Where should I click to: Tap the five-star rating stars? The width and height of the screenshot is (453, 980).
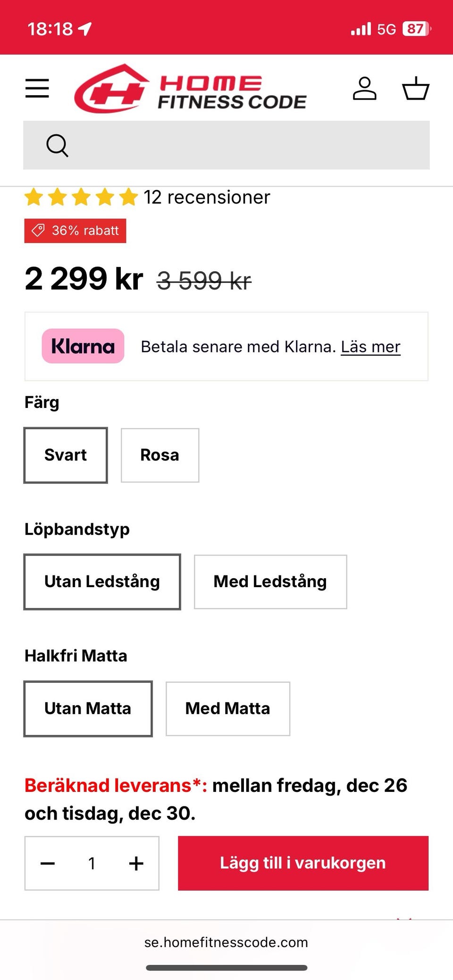point(81,197)
